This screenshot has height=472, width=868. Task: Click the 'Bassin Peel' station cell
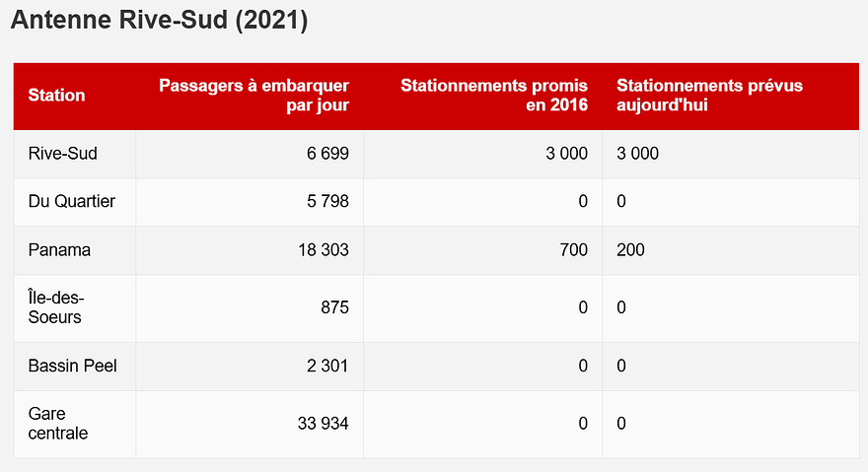coord(72,366)
